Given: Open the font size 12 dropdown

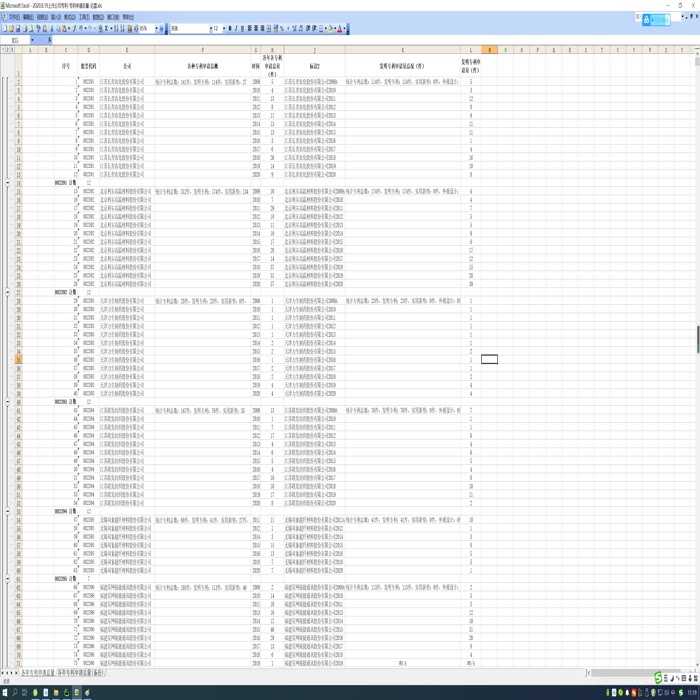Looking at the screenshot, I should (224, 29).
